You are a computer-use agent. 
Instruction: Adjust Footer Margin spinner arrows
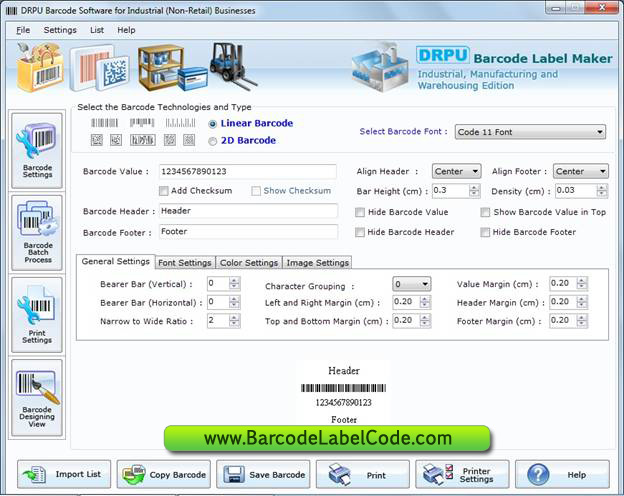582,320
